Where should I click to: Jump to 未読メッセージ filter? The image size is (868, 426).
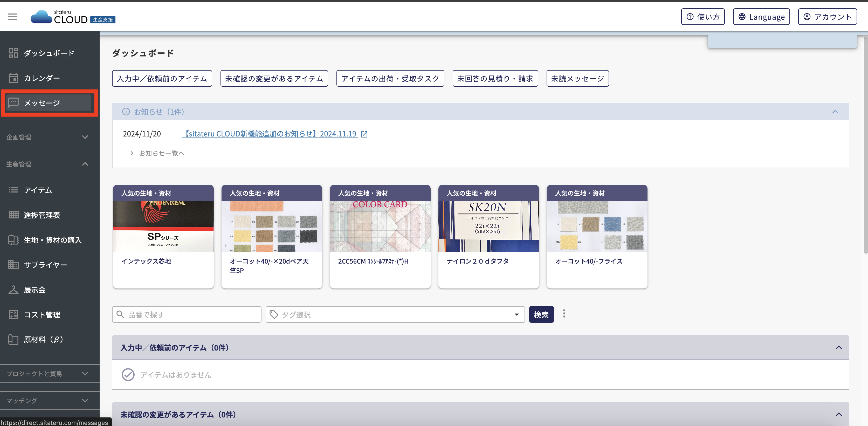coord(577,78)
